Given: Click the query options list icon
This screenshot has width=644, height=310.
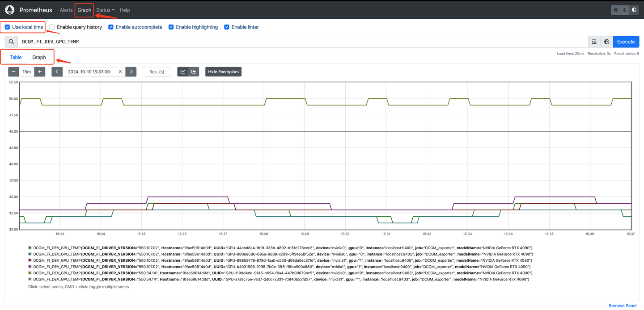Looking at the screenshot, I should point(594,42).
